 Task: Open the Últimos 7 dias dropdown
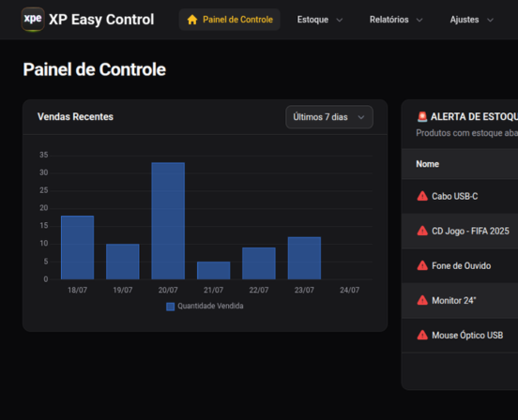[329, 117]
